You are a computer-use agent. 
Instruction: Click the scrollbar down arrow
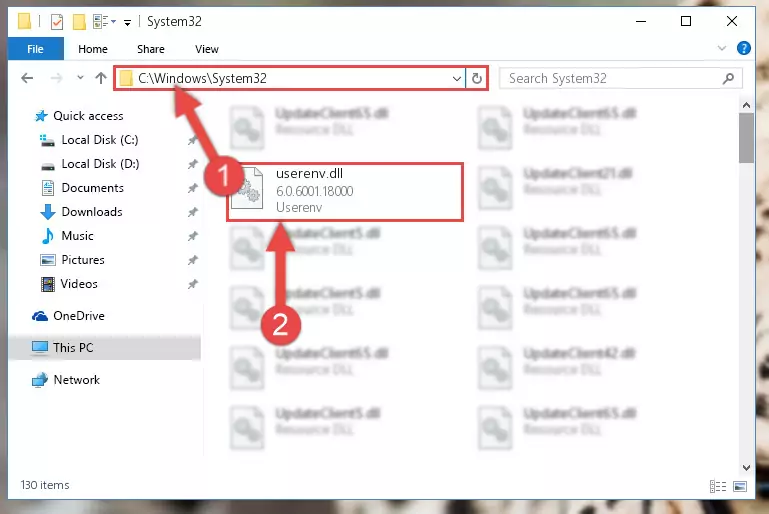(x=746, y=468)
